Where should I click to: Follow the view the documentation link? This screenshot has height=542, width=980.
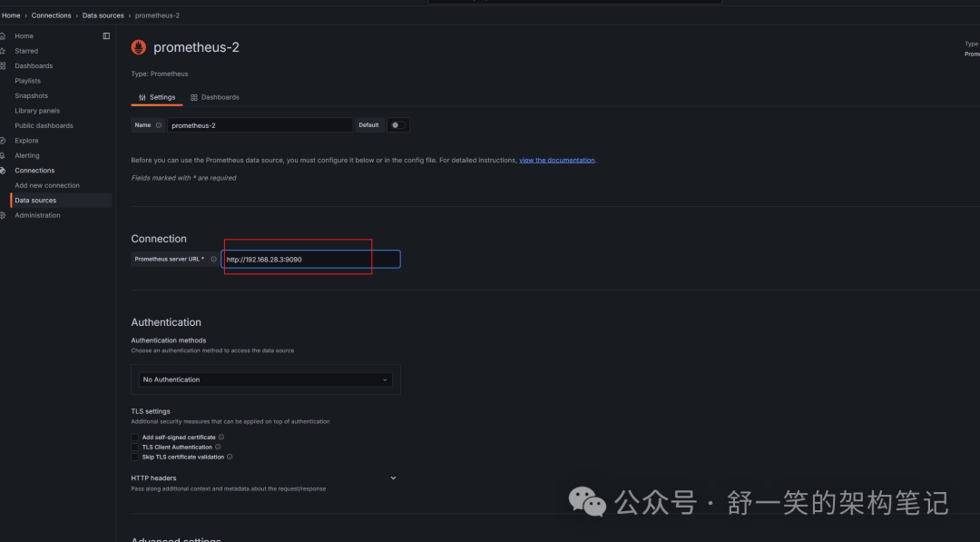tap(557, 160)
